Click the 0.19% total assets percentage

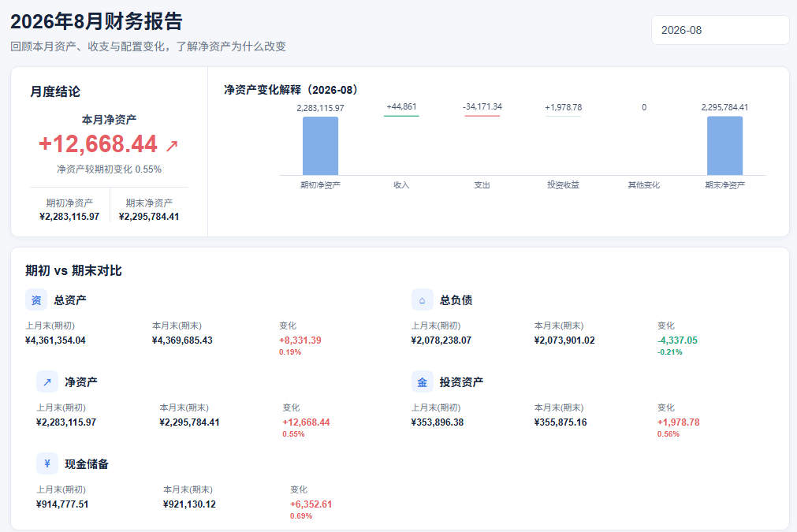[290, 352]
